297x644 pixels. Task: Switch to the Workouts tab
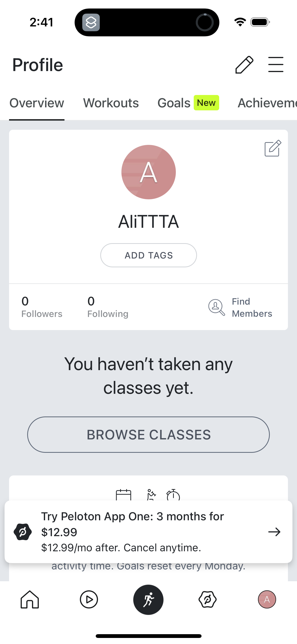[x=111, y=103]
